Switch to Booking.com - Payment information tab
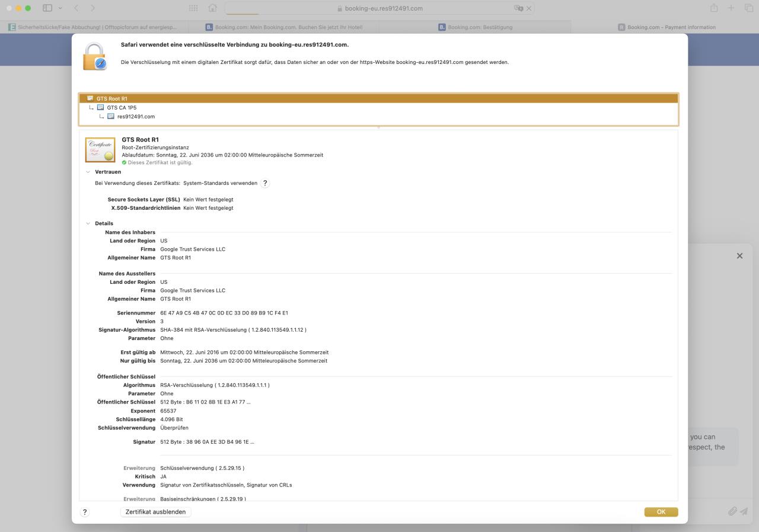Screen dimensions: 759x532 (x=665, y=27)
